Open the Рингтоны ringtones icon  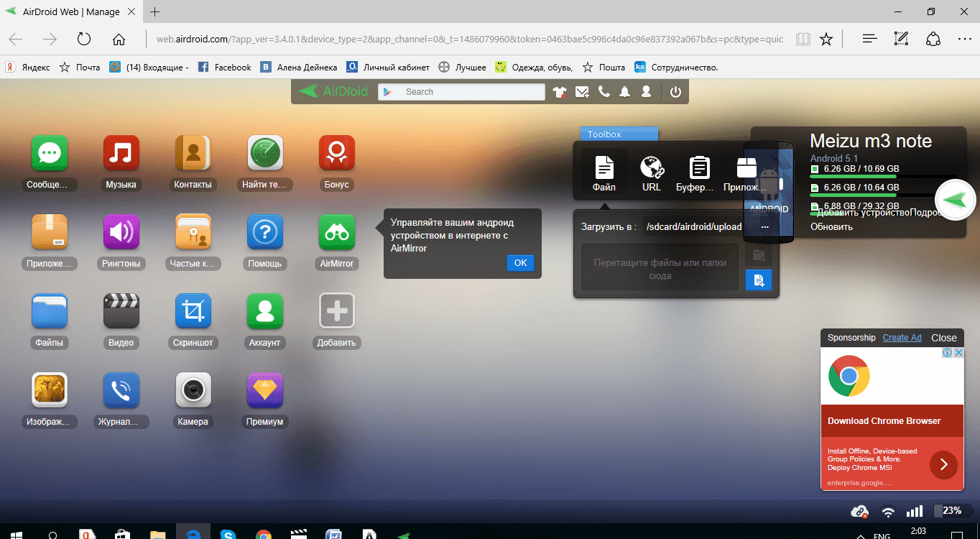121,231
